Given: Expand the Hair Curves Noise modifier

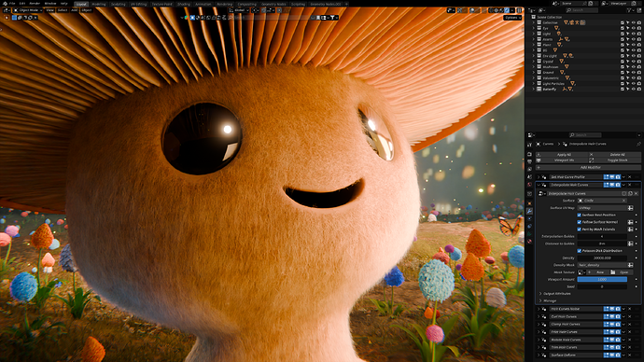Looking at the screenshot, I should [x=539, y=309].
